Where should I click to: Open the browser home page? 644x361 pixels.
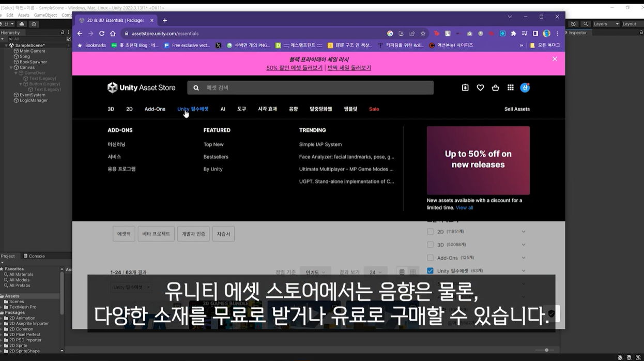(x=113, y=34)
